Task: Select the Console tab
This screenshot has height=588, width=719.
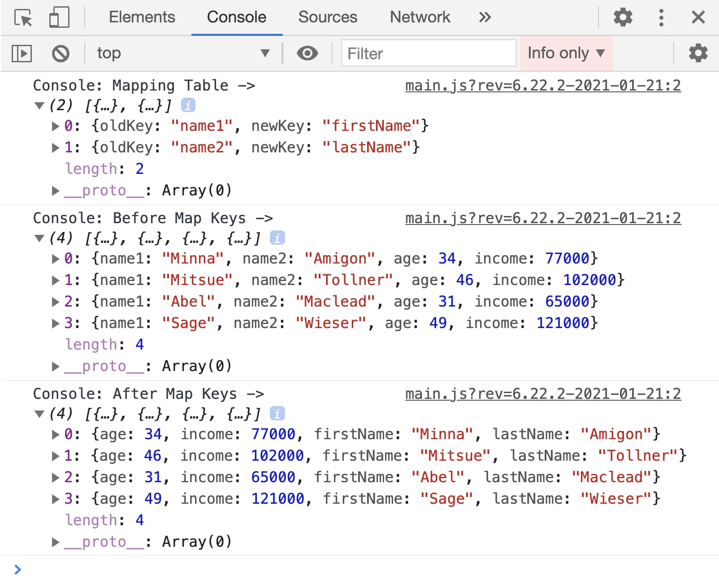Action: (x=236, y=17)
